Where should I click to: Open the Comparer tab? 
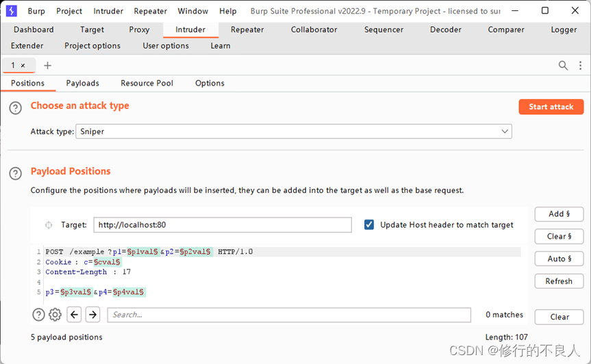[506, 29]
